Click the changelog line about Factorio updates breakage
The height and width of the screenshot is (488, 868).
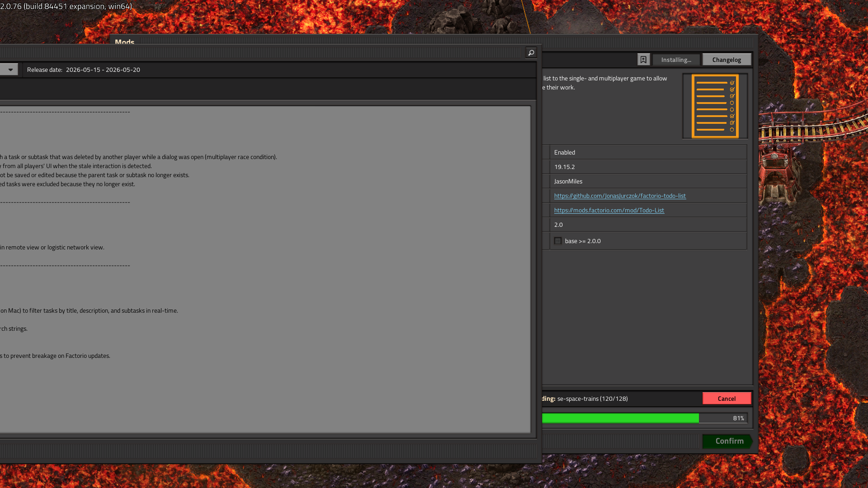[x=55, y=356]
